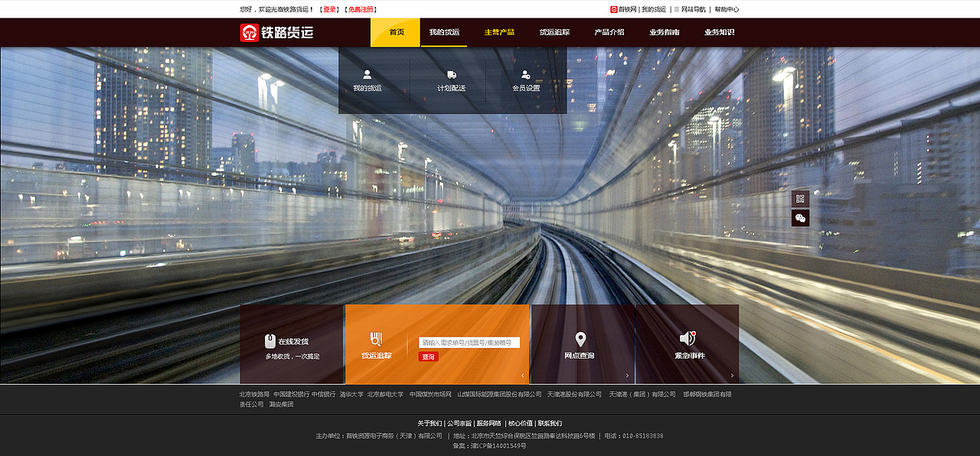Click the barcode scan icon for 货运追踪
The width and height of the screenshot is (980, 456).
coord(376,339)
